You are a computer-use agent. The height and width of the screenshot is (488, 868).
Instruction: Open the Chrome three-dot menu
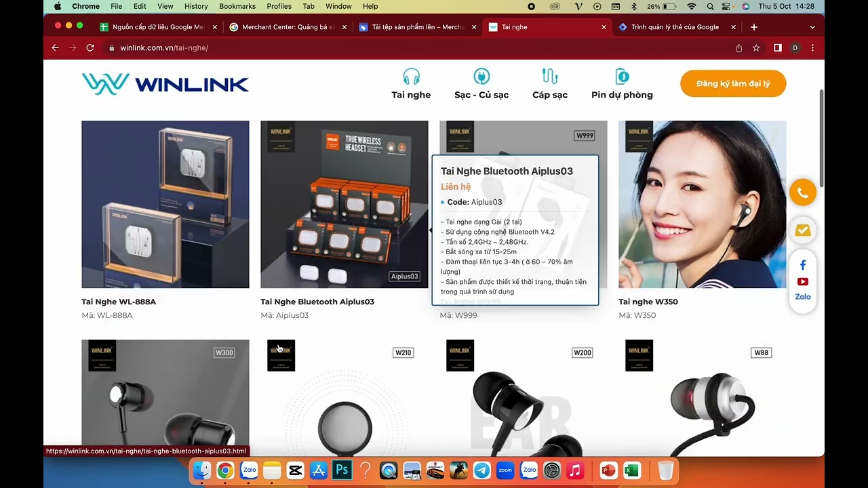pyautogui.click(x=812, y=48)
